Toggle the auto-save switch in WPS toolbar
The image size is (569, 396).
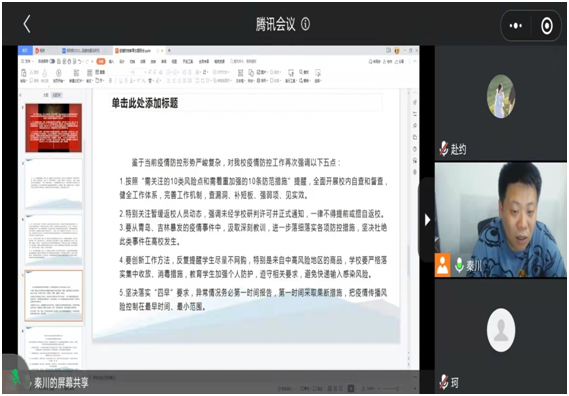coord(52,61)
